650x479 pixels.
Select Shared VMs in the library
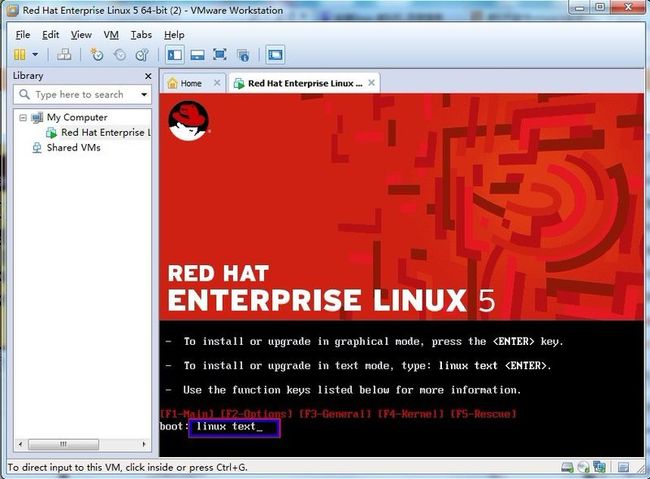point(73,148)
